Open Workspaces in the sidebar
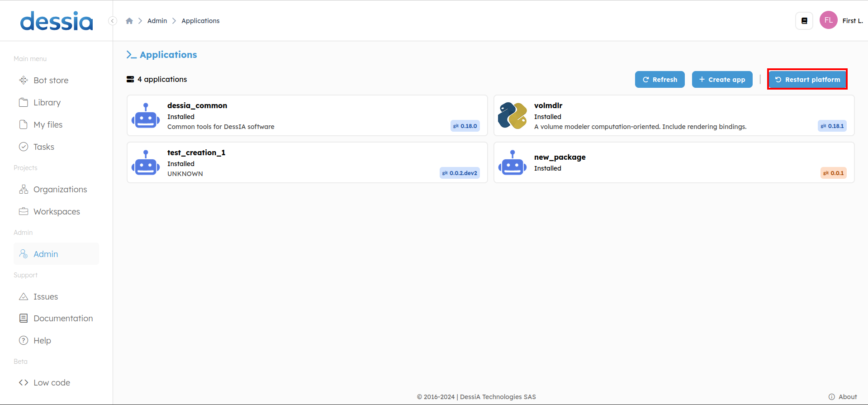Screen dimensions: 868x405 point(56,212)
